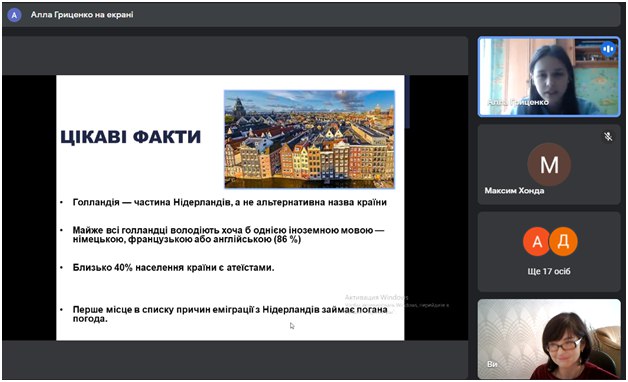The height and width of the screenshot is (382, 628).
Task: Click your own 'Ви' video tile
Action: 549,339
